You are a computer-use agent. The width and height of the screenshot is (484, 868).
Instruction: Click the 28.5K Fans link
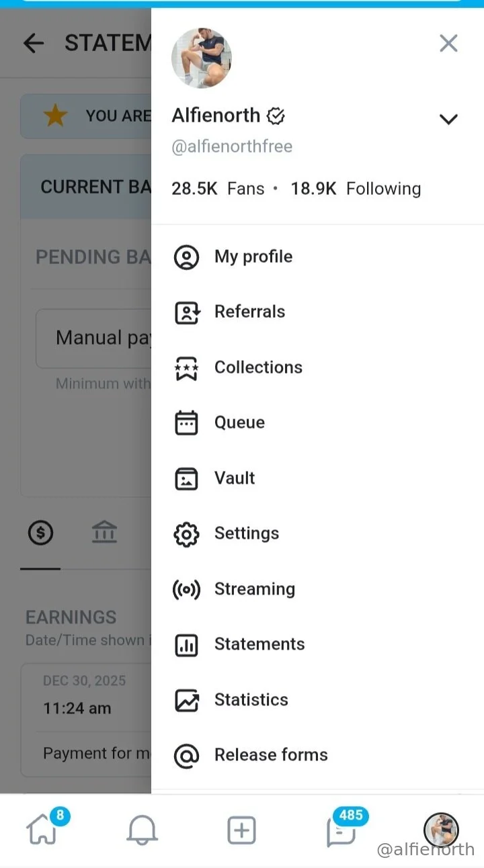click(x=218, y=189)
